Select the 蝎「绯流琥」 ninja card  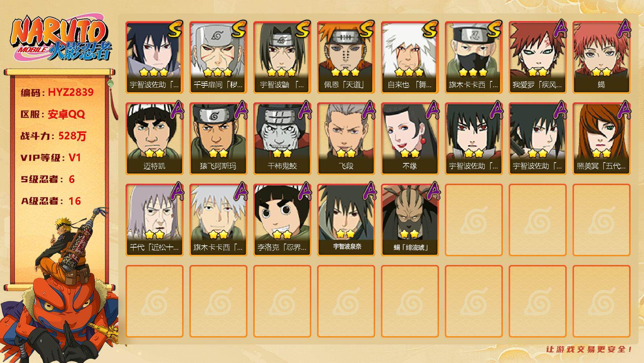pos(410,220)
